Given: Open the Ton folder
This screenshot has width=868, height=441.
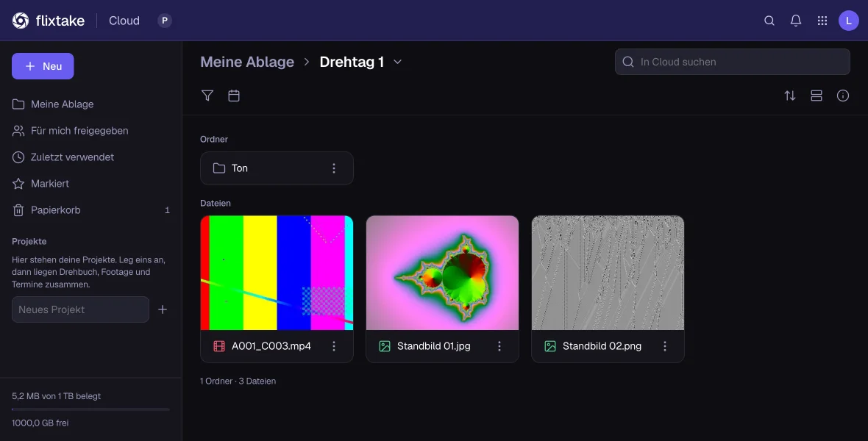Looking at the screenshot, I should point(277,168).
